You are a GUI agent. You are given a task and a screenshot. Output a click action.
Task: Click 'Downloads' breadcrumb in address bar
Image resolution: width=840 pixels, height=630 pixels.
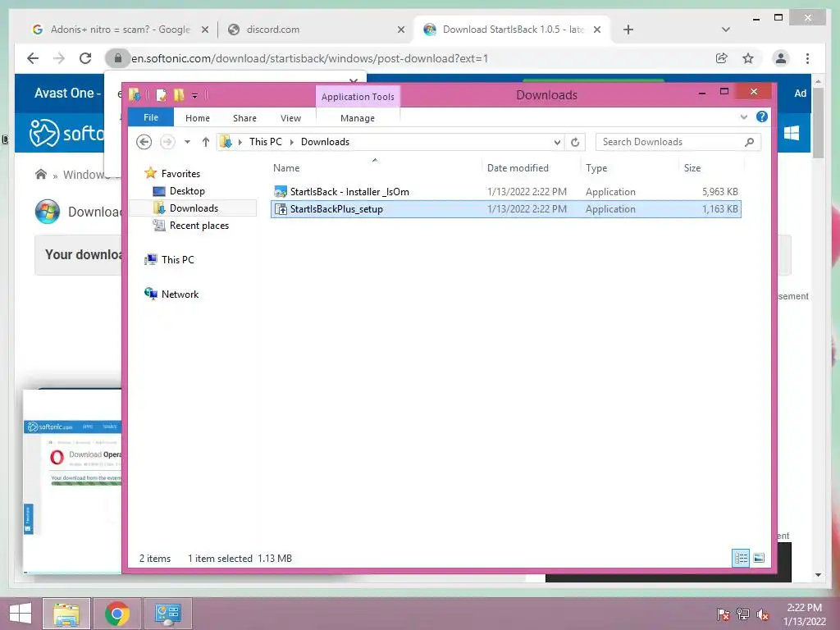(325, 142)
